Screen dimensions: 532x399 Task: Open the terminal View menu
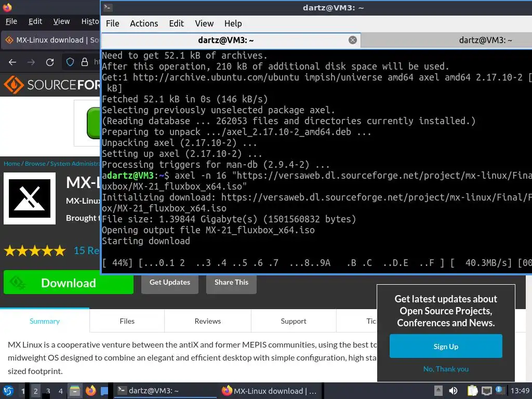(x=204, y=23)
